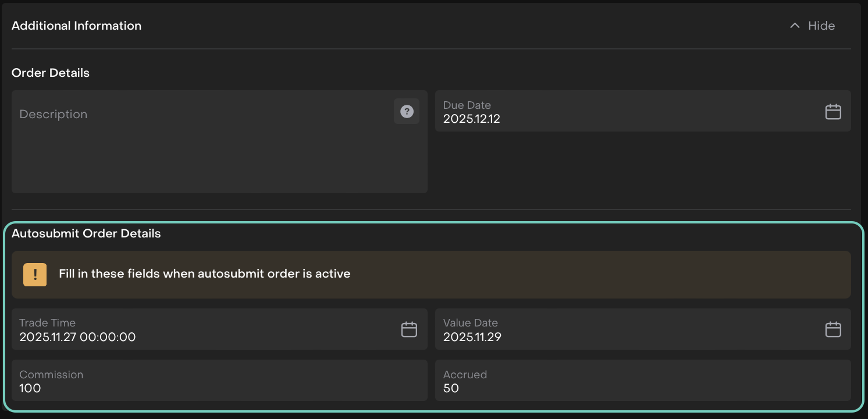The height and width of the screenshot is (419, 868).
Task: Click the Order Details section title
Action: click(51, 73)
